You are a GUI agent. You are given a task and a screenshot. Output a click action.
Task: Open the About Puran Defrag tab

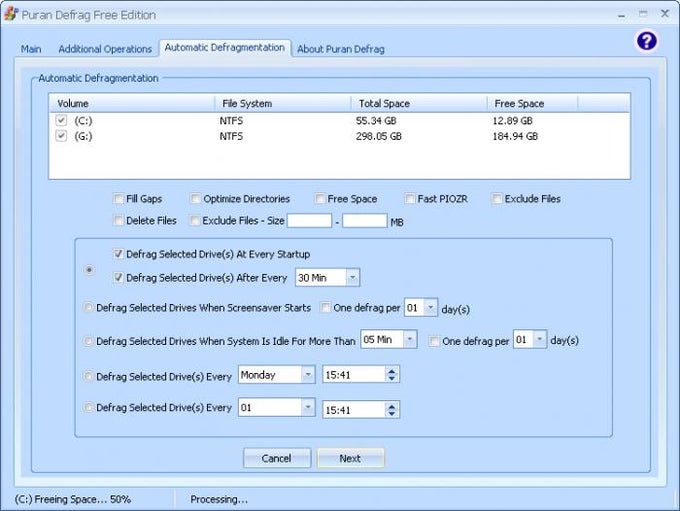(341, 49)
